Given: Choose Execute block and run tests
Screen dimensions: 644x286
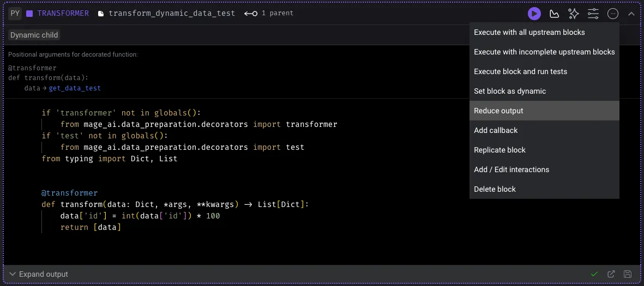Looking at the screenshot, I should [x=544, y=72].
